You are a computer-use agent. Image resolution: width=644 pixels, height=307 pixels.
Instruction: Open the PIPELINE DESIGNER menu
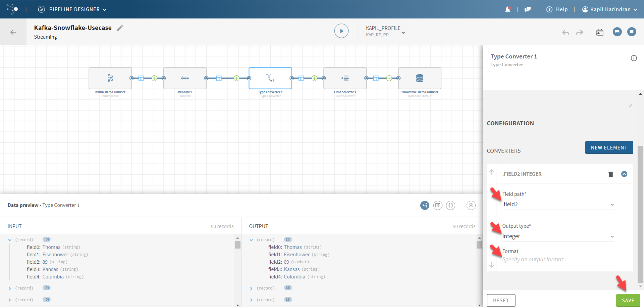72,9
